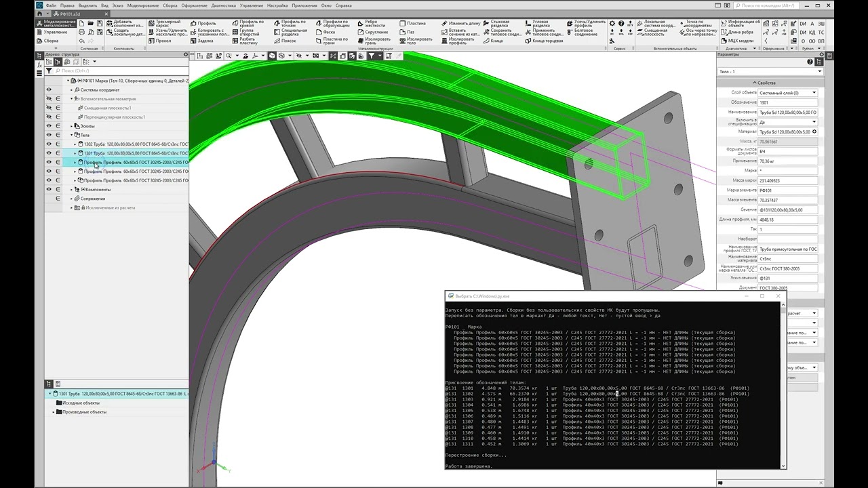Screen dimensions: 868x488
Task: Click the tree filter funnel icon
Action: tap(49, 70)
